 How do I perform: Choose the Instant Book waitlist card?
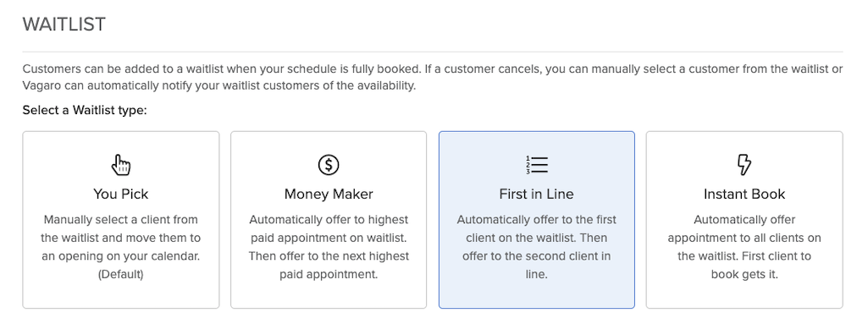pos(744,220)
